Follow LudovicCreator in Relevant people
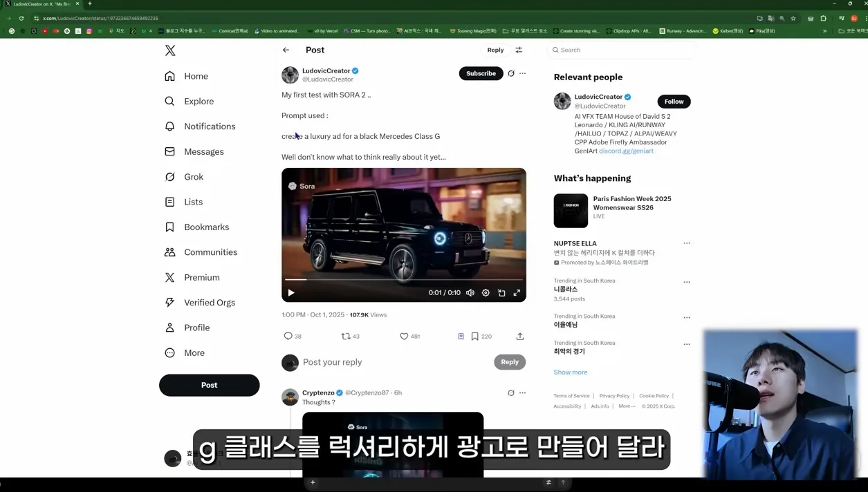Viewport: 868px width, 492px height. pyautogui.click(x=674, y=102)
